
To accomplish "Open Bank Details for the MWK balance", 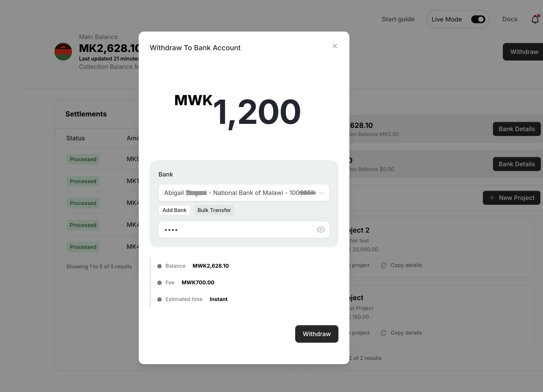I will (516, 129).
